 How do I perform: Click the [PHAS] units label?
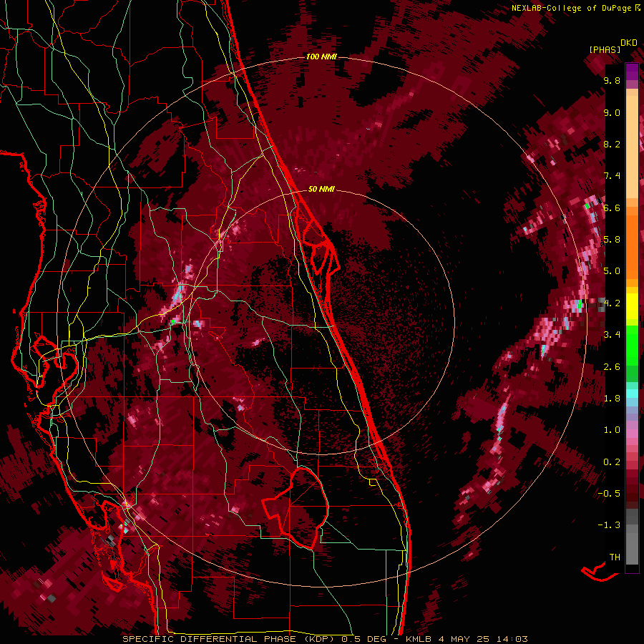[x=605, y=49]
